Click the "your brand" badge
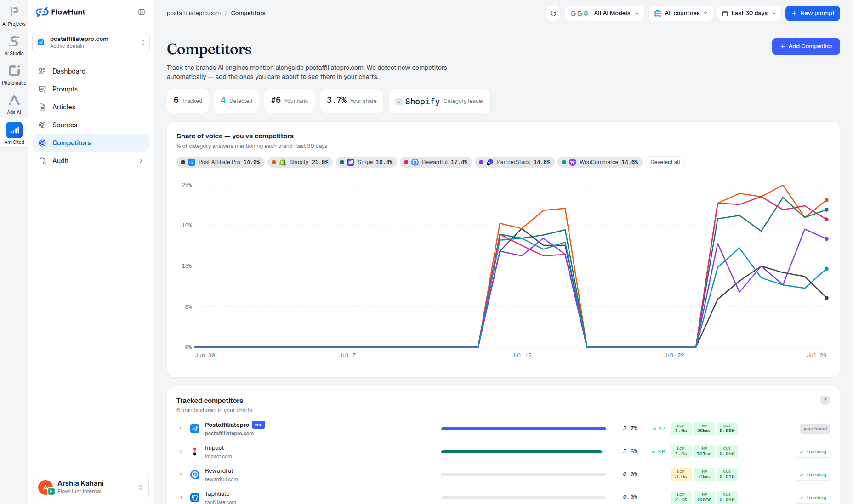853x504 pixels. [815, 429]
